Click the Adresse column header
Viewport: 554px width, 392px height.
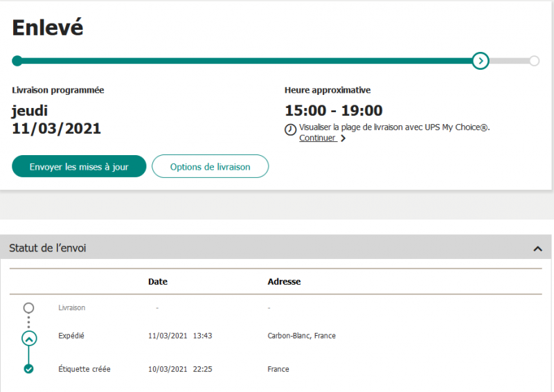click(284, 282)
